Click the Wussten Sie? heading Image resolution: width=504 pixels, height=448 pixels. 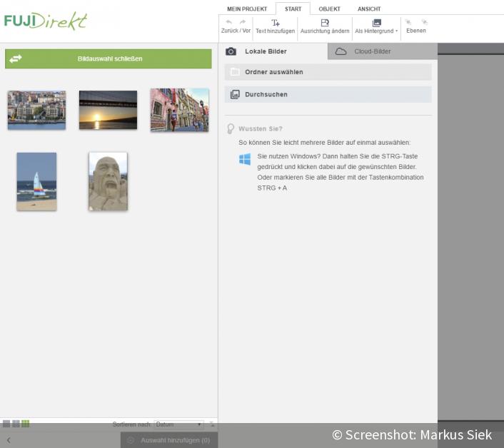(x=261, y=129)
